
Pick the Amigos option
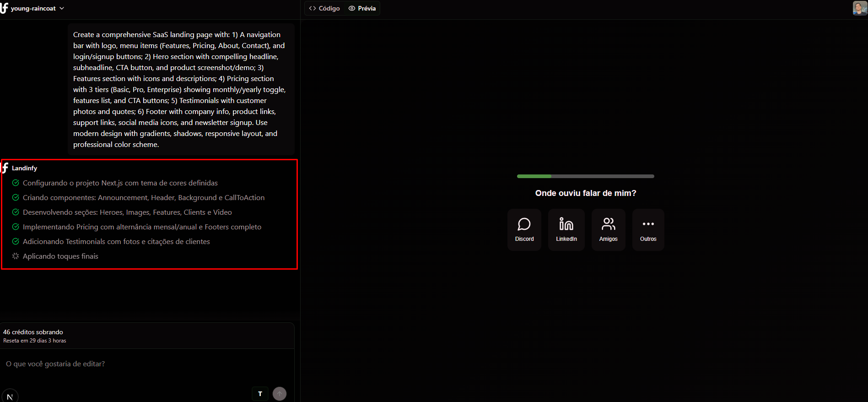pyautogui.click(x=608, y=230)
